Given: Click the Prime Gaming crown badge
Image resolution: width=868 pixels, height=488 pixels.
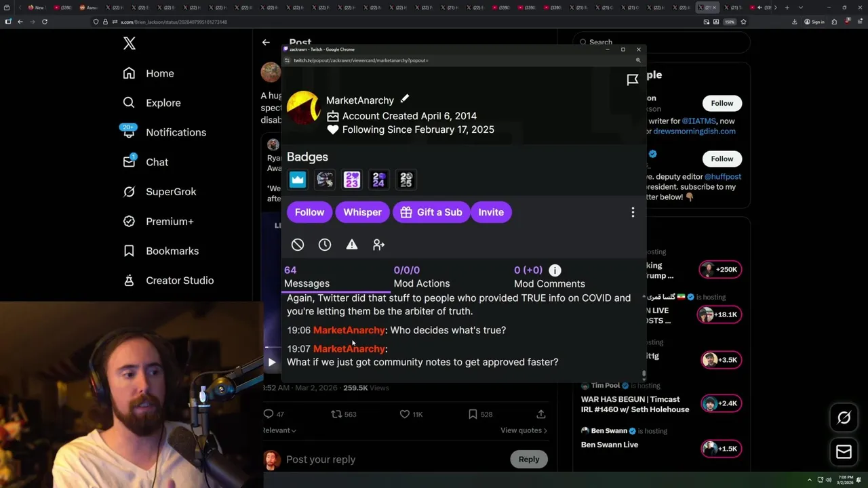Looking at the screenshot, I should click(298, 180).
